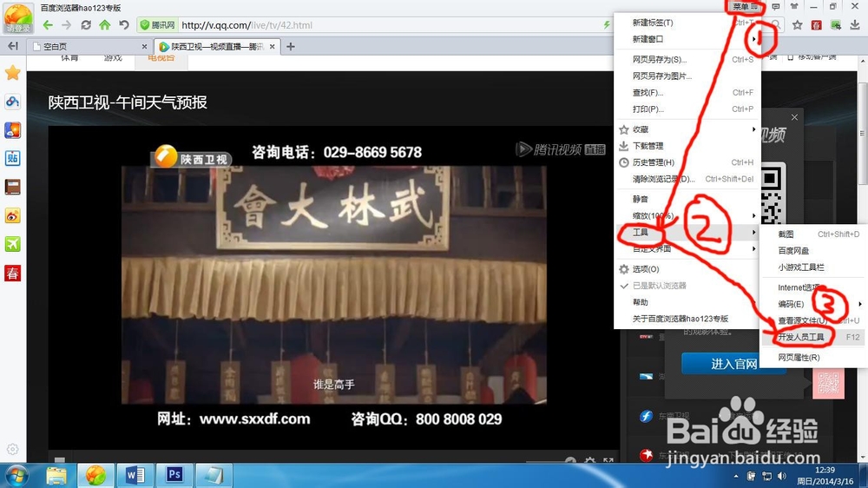Open Windows Explorer folder on taskbar

tap(56, 475)
